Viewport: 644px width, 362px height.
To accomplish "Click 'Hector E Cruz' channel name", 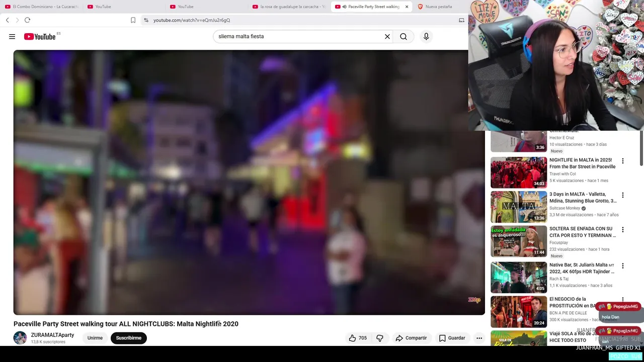I will pyautogui.click(x=561, y=138).
